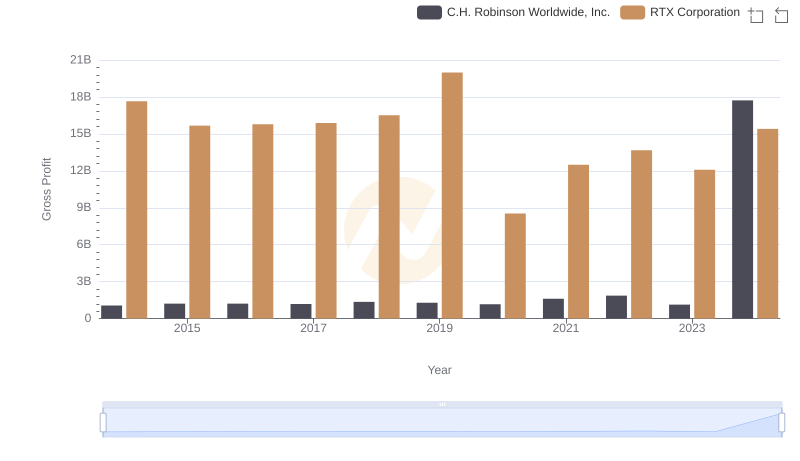Click the zoom reset restore icon
Image resolution: width=800 pixels, height=461 pixels.
(781, 15)
